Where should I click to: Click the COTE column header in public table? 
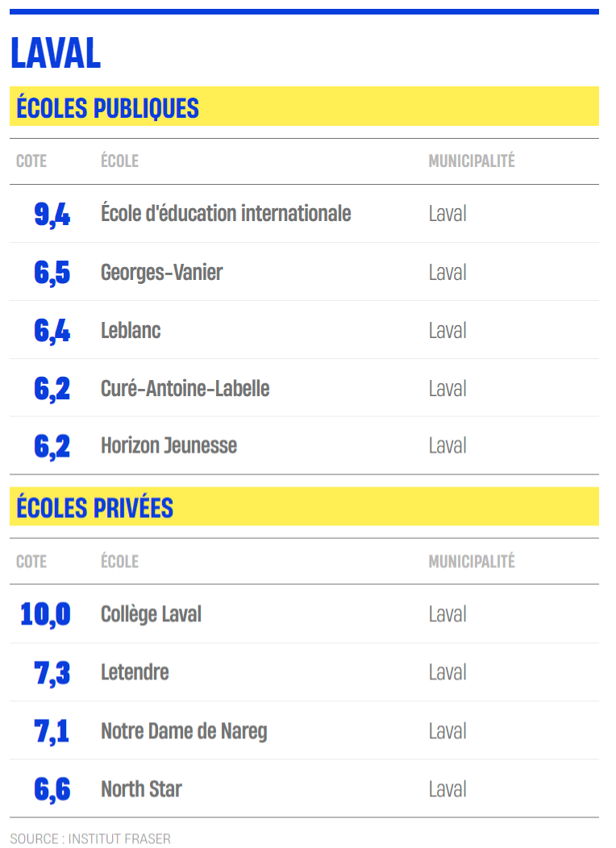click(x=31, y=161)
